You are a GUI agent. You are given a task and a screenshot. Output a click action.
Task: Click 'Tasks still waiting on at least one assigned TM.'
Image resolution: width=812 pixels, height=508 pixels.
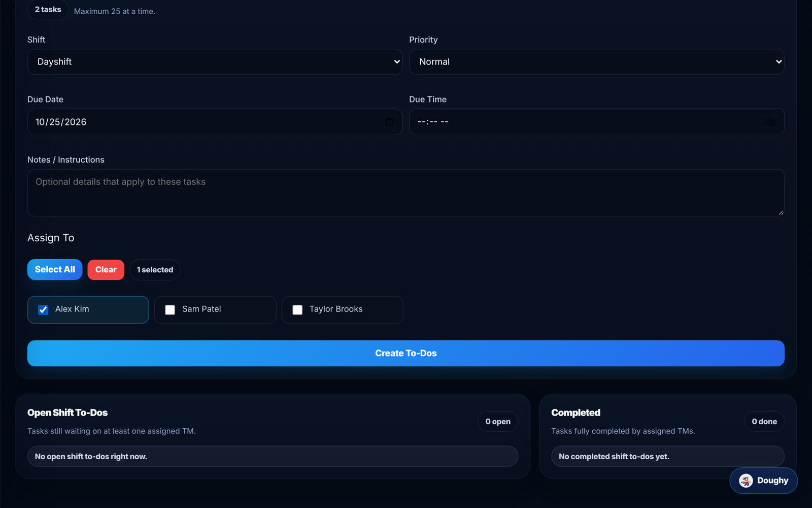pyautogui.click(x=112, y=431)
